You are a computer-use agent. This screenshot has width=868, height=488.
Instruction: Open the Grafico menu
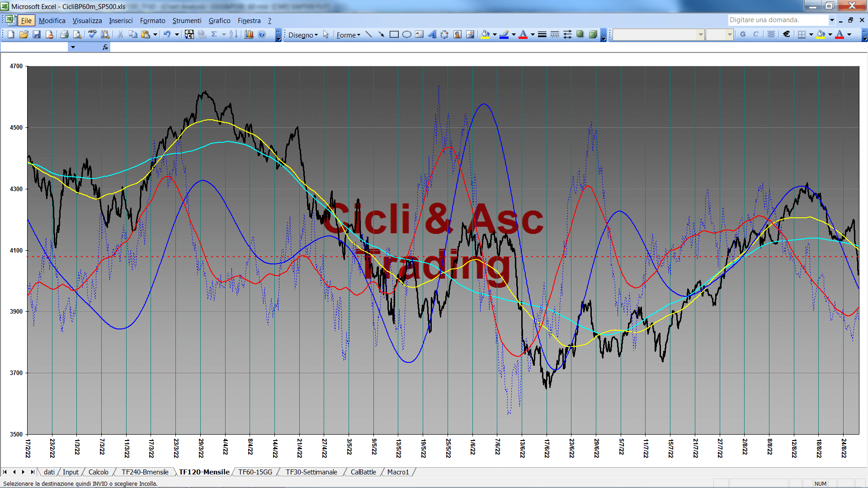pos(219,21)
